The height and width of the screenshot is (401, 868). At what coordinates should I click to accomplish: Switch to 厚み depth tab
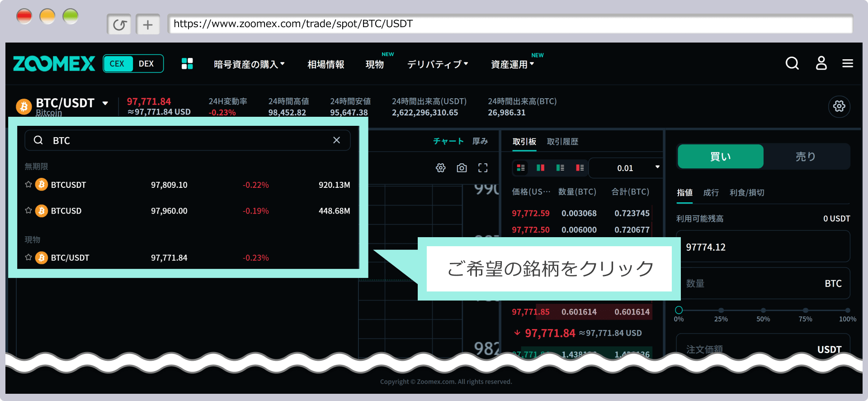click(480, 141)
